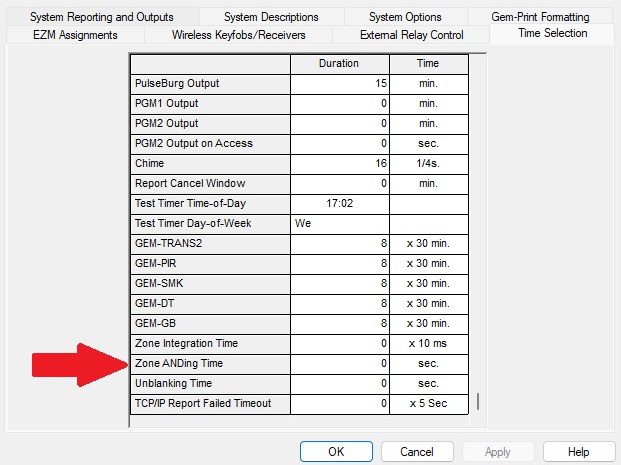Switch to System Reporting and Outputs tab
This screenshot has height=465, width=621.
tap(101, 17)
